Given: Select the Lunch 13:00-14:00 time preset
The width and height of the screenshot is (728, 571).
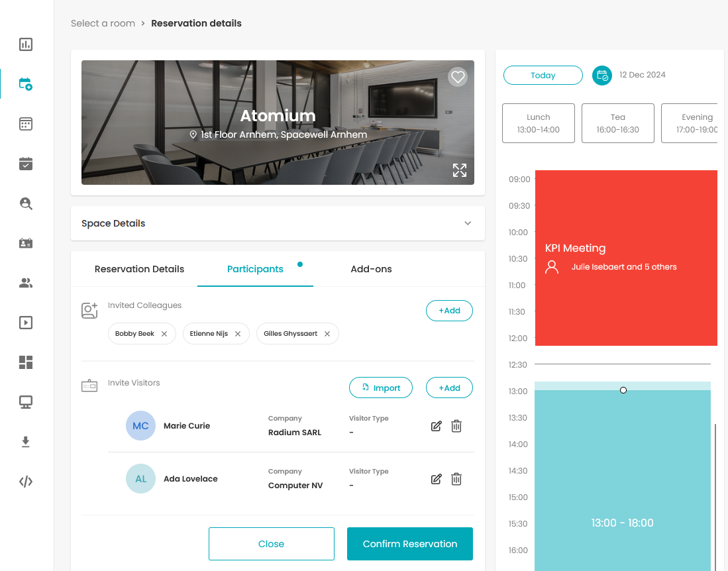Looking at the screenshot, I should point(539,123).
